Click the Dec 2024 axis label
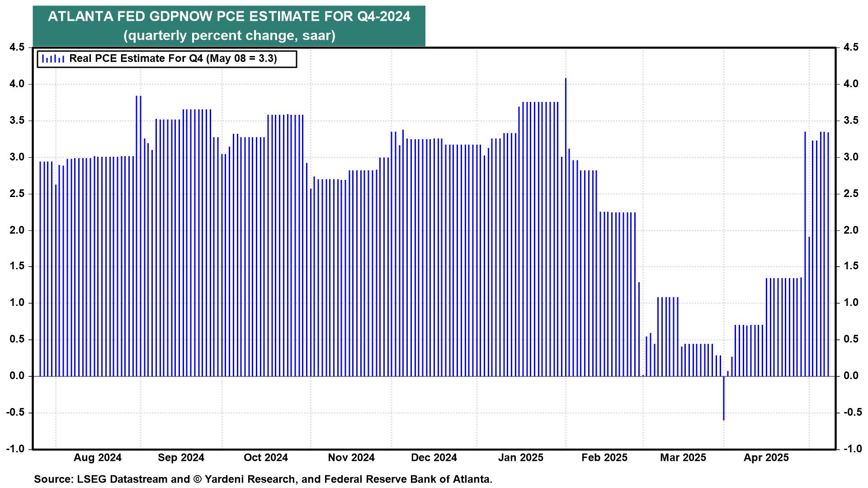This screenshot has height=488, width=868. 434,458
